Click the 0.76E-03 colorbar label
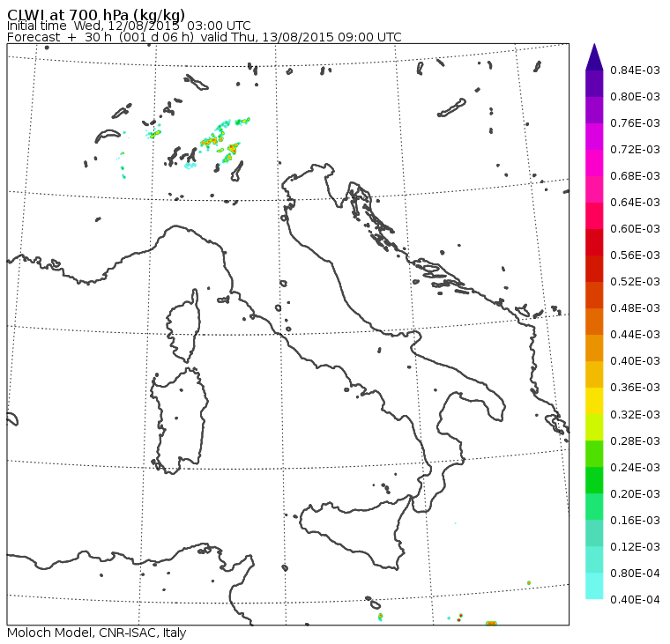 [x=635, y=123]
